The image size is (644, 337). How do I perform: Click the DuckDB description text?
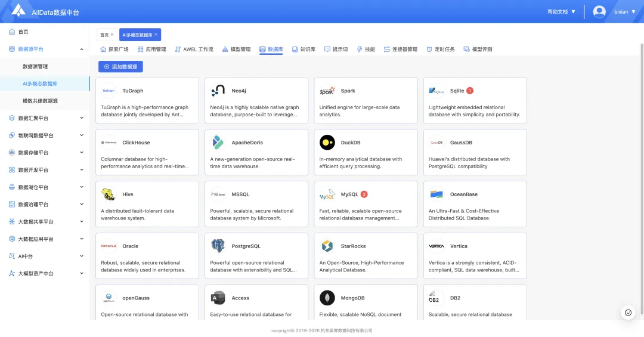(x=361, y=163)
